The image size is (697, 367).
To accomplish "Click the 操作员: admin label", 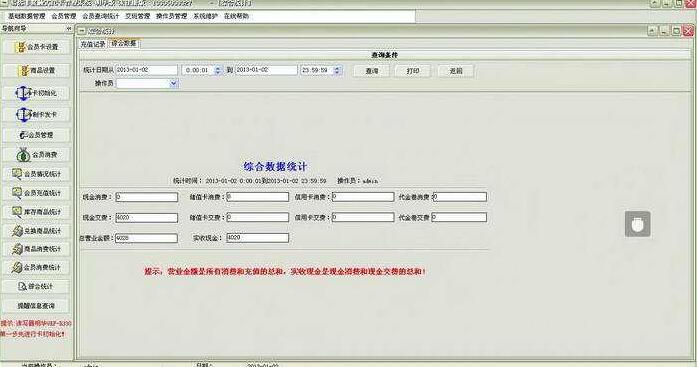I will coord(357,181).
